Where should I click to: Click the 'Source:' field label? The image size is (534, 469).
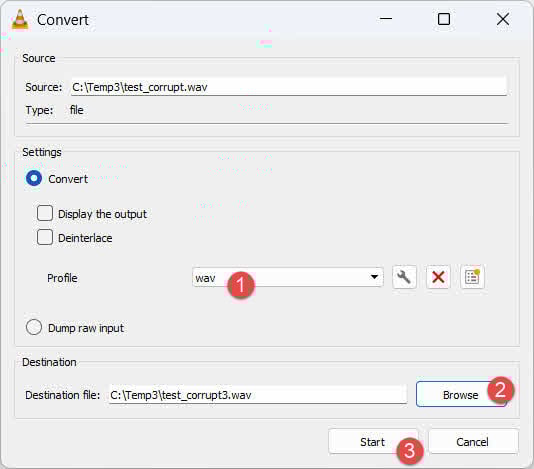[x=44, y=87]
